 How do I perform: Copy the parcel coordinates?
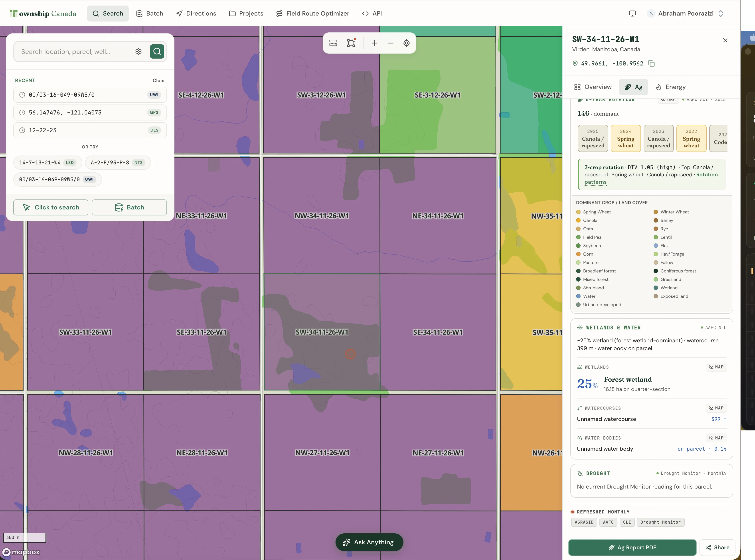651,63
